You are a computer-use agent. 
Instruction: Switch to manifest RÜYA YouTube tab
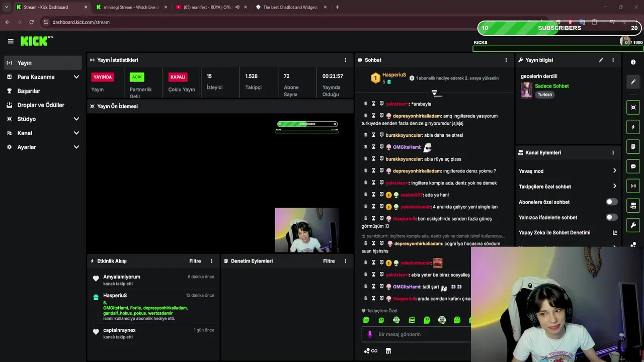211,7
